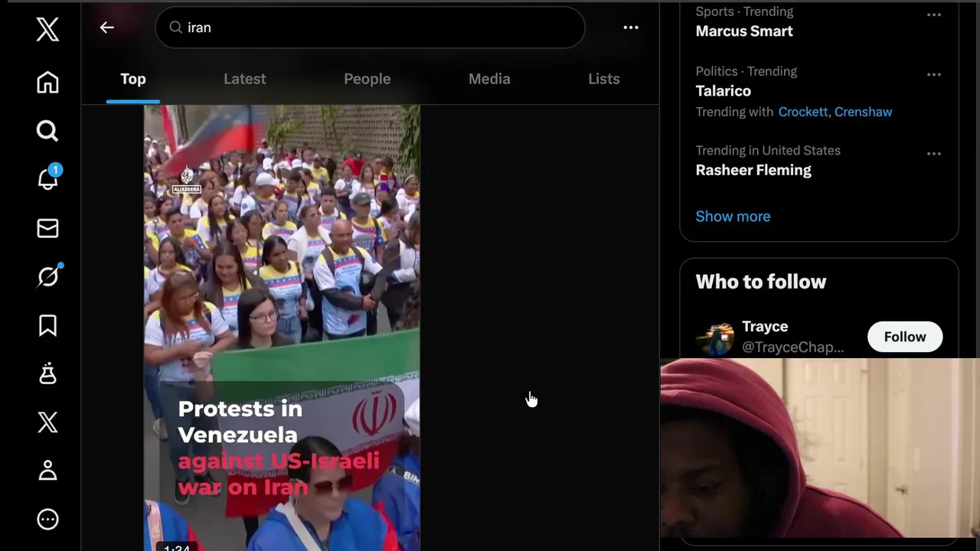
Task: Follow the Trayce account
Action: [x=905, y=337]
